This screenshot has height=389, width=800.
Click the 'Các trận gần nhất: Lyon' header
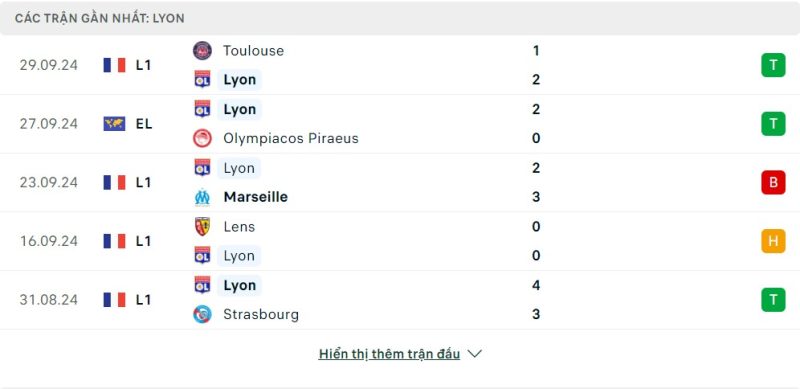click(x=99, y=18)
